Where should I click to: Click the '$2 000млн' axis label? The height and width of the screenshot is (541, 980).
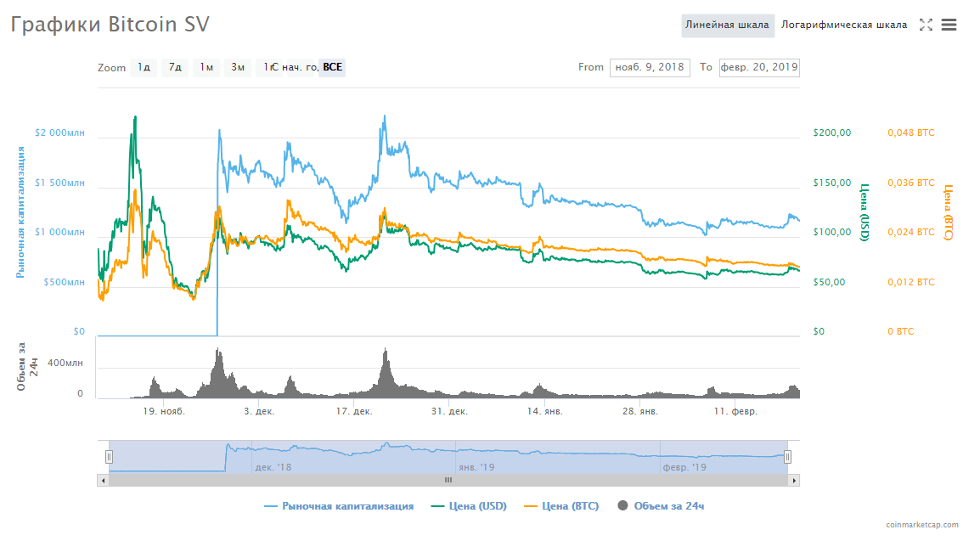(59, 132)
